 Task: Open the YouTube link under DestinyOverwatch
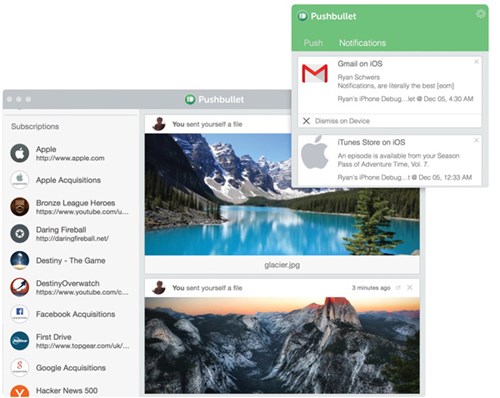pos(82,292)
